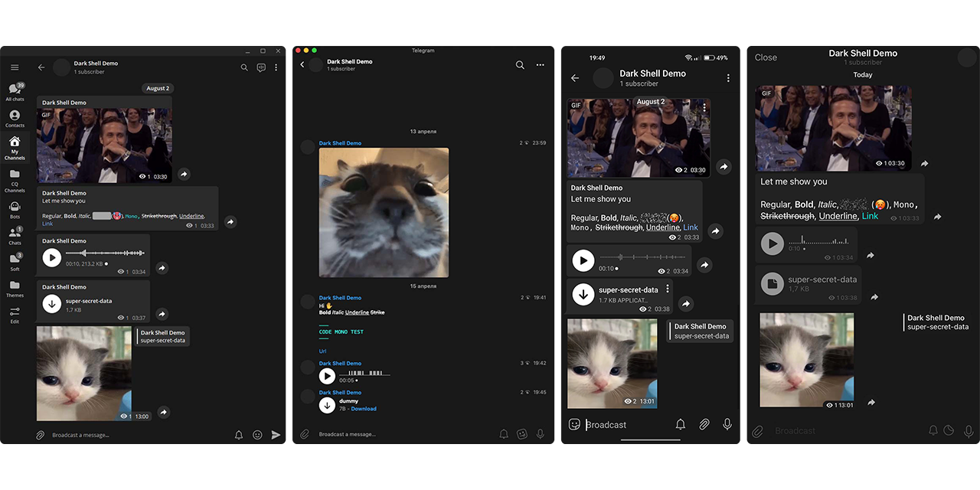Click Close in iOS window header
Viewport: 980px width, 490px height.
pyautogui.click(x=766, y=57)
